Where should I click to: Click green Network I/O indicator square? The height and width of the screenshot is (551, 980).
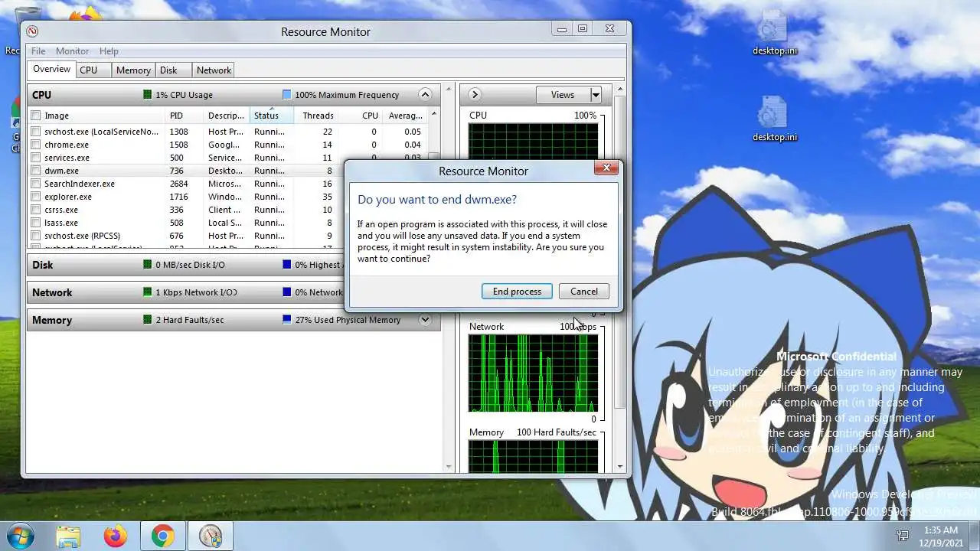[148, 292]
